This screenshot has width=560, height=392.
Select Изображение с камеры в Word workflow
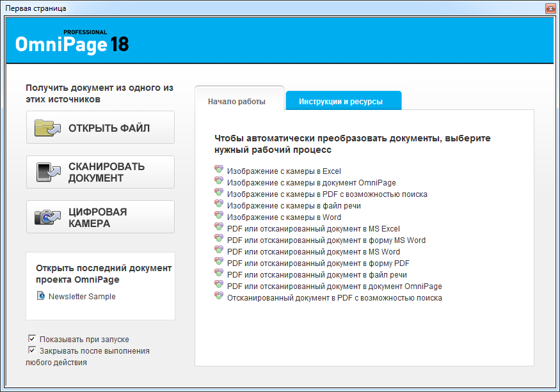(284, 217)
